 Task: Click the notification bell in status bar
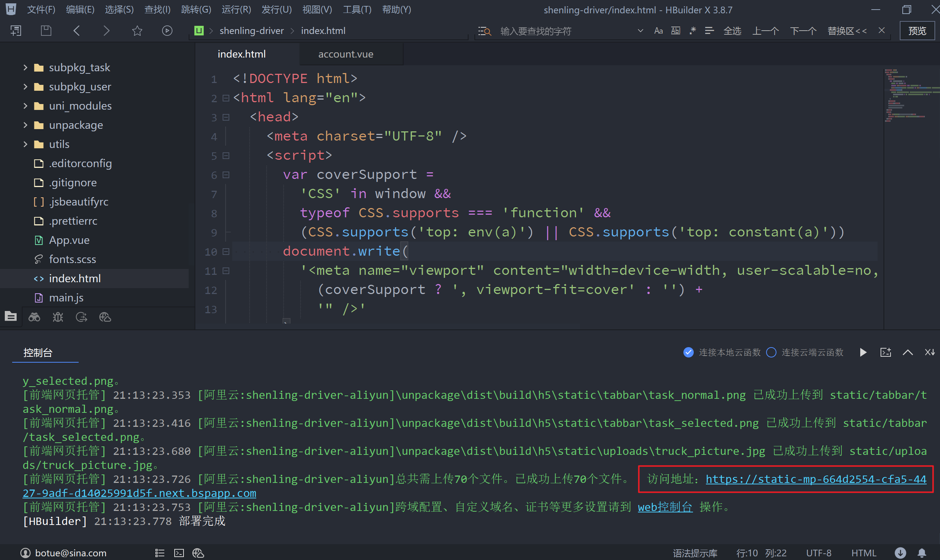click(x=922, y=553)
